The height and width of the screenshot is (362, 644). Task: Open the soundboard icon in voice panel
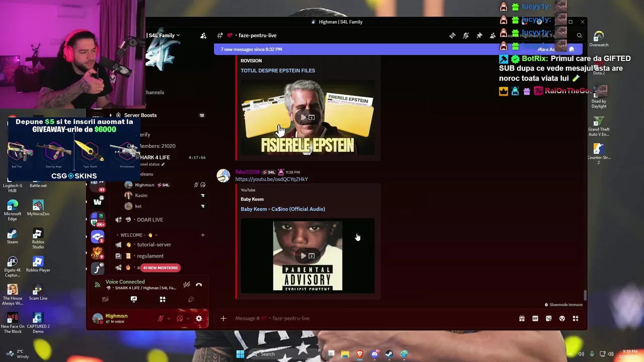[191, 299]
